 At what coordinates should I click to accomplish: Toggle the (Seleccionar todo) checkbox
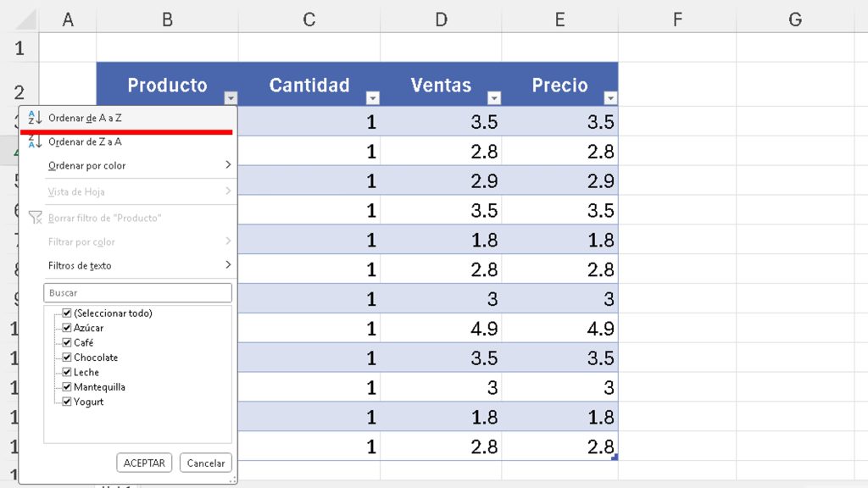(x=67, y=313)
